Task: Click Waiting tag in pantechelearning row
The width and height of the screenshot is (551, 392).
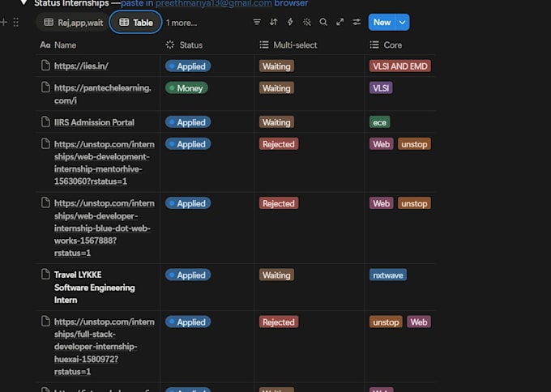Action: click(x=276, y=87)
